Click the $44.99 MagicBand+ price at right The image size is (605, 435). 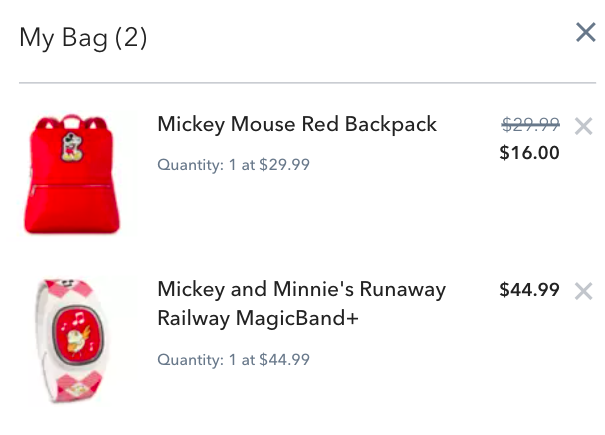tap(529, 290)
